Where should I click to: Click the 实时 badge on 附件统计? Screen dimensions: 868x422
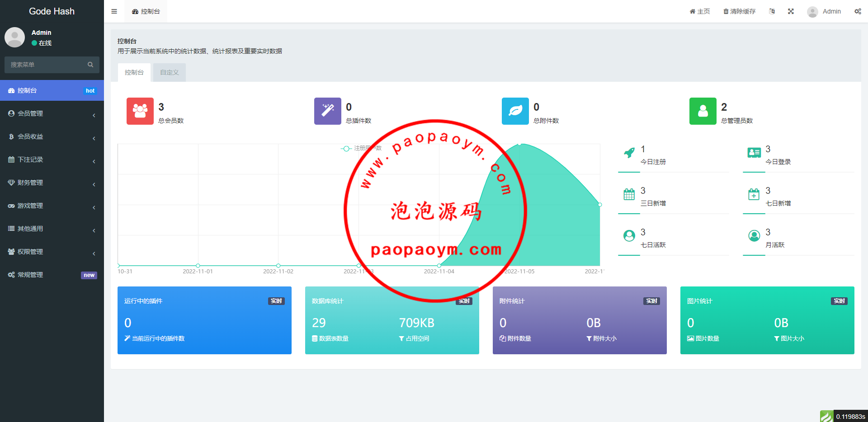tap(651, 301)
